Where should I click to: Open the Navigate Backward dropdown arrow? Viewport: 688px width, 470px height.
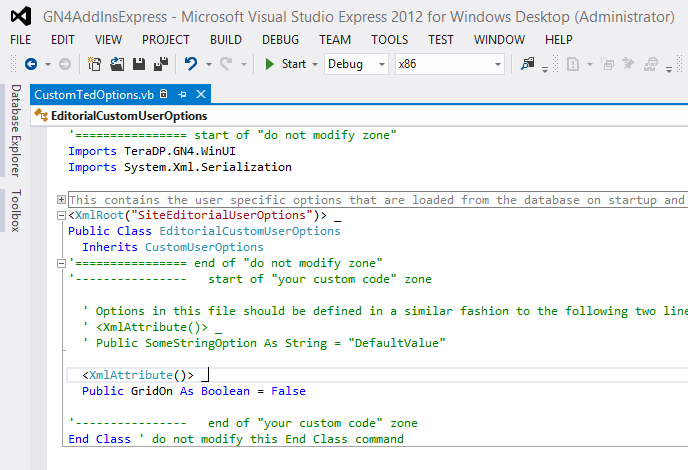47,65
